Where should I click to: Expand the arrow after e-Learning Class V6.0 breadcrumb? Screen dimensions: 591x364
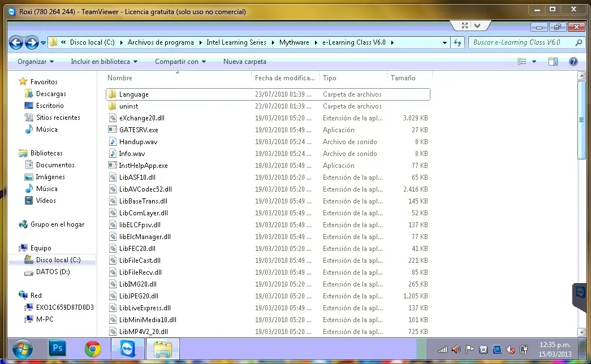(x=392, y=42)
